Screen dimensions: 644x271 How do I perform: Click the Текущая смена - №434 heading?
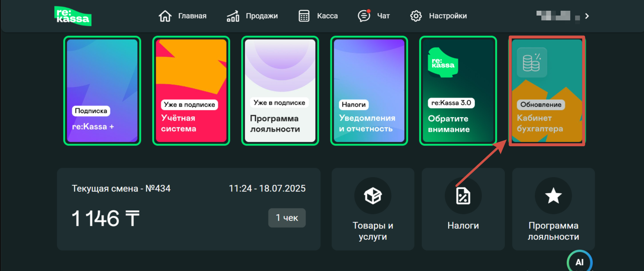pyautogui.click(x=121, y=188)
